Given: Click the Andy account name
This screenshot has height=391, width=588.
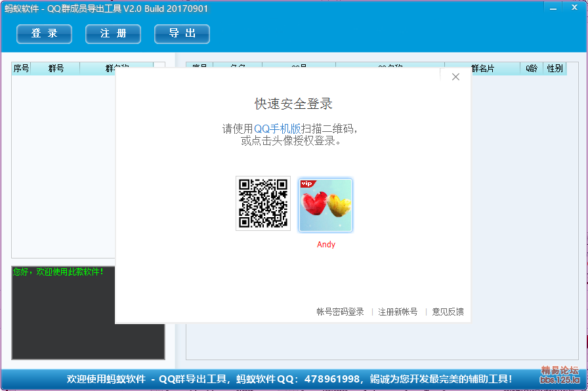Looking at the screenshot, I should tap(326, 245).
